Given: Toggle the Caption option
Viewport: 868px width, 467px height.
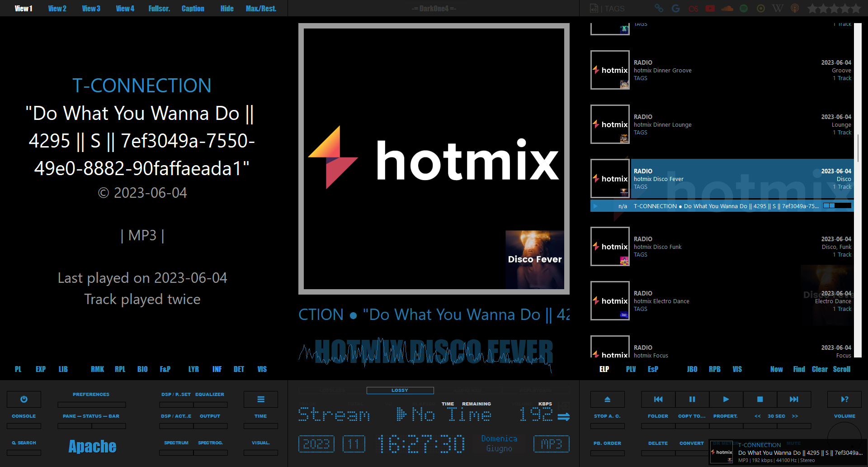Looking at the screenshot, I should click(193, 8).
